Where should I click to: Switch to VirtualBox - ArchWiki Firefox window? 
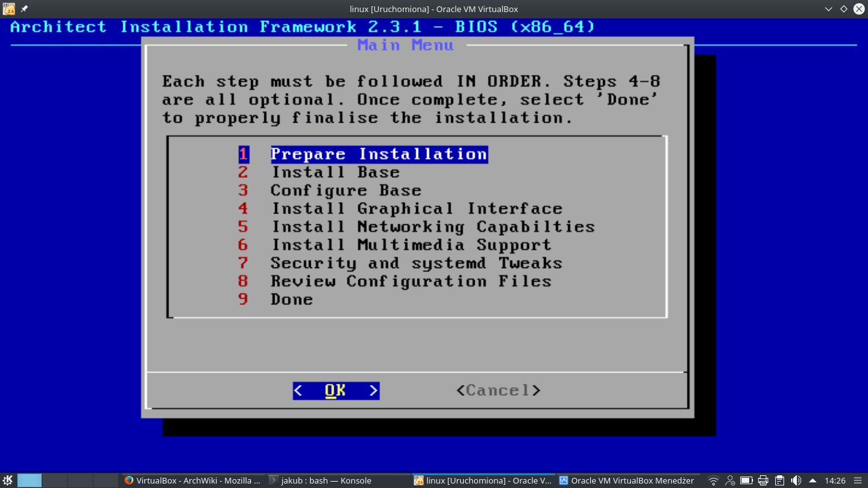tap(192, 480)
